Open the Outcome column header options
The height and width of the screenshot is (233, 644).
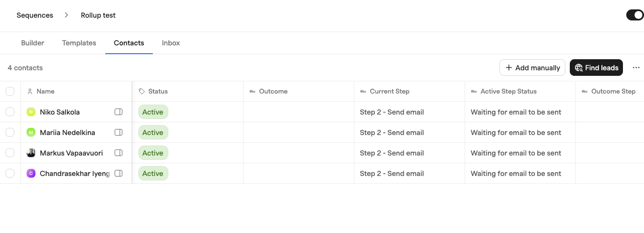click(298, 91)
